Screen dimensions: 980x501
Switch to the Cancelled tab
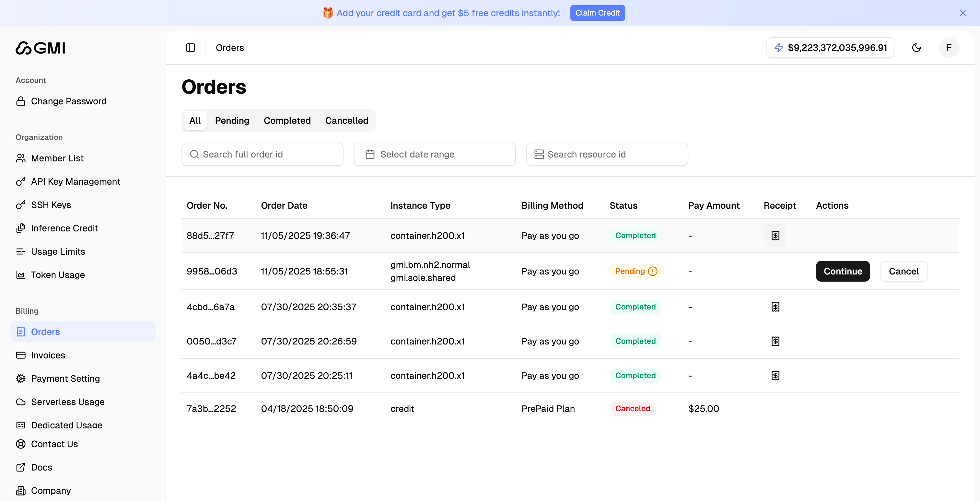click(x=346, y=121)
